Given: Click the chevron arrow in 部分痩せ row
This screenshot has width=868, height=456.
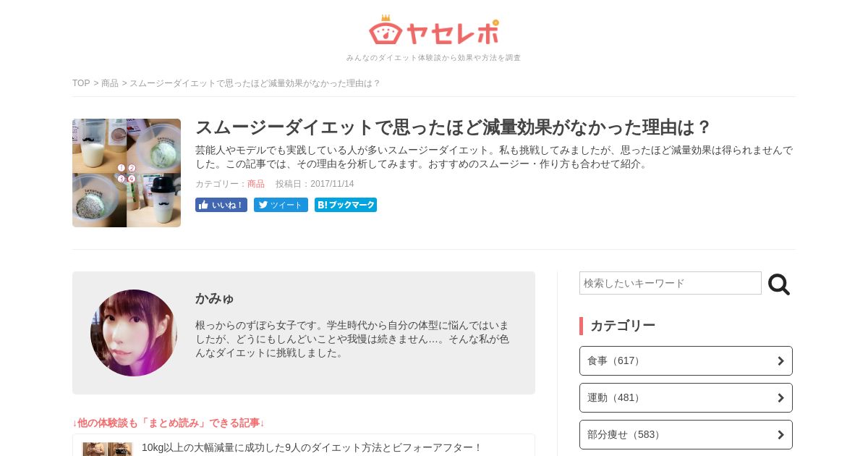Looking at the screenshot, I should click(780, 434).
